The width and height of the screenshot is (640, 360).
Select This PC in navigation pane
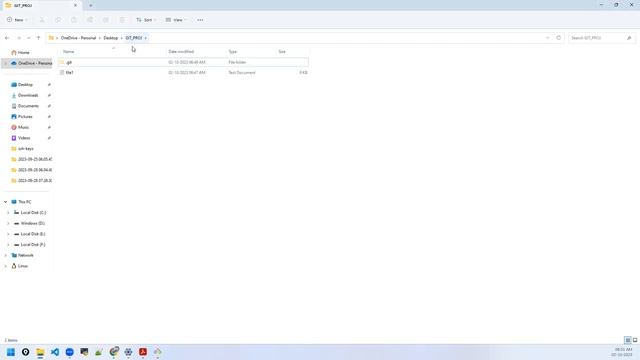(x=24, y=202)
